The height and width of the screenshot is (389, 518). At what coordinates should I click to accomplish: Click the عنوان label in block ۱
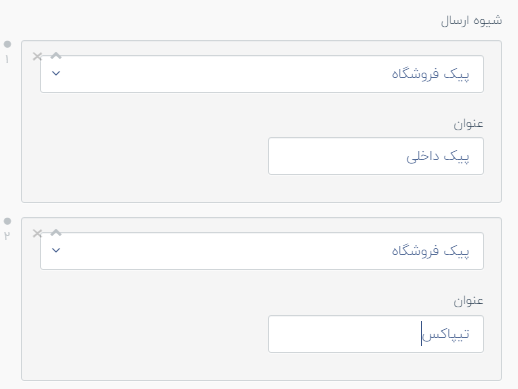click(x=468, y=124)
